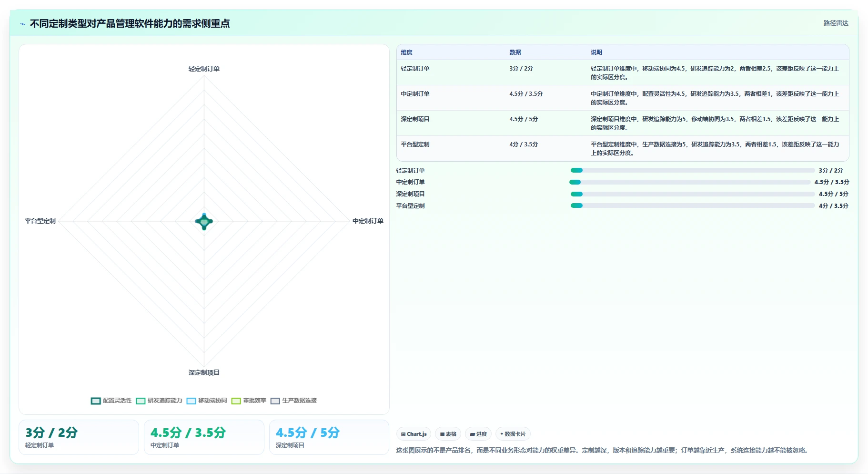
Task: Click the 3分 / 2分 轻定制订单 data card
Action: (79, 437)
